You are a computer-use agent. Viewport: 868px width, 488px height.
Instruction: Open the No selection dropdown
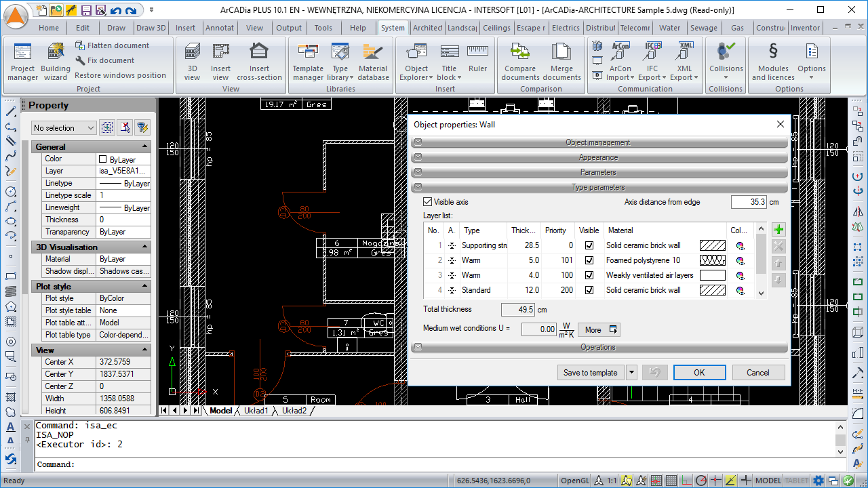(64, 128)
